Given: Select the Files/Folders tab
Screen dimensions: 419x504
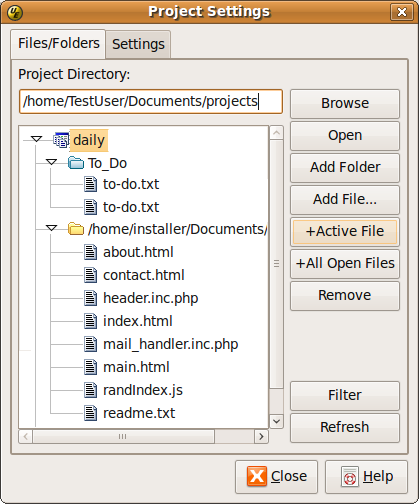Looking at the screenshot, I should tap(58, 44).
